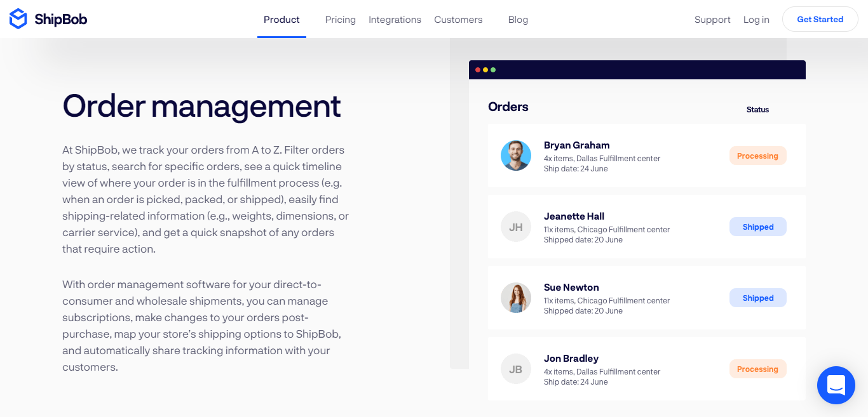This screenshot has height=417, width=868.
Task: Click Jeanette Hall's 'Shipped date: 20 June' text
Action: click(583, 240)
